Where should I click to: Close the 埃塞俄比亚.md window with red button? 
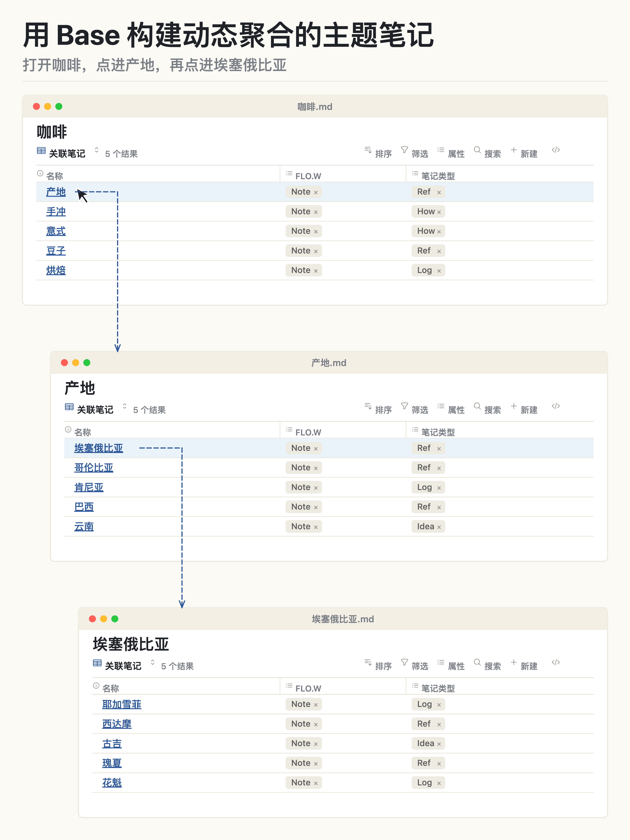click(92, 619)
